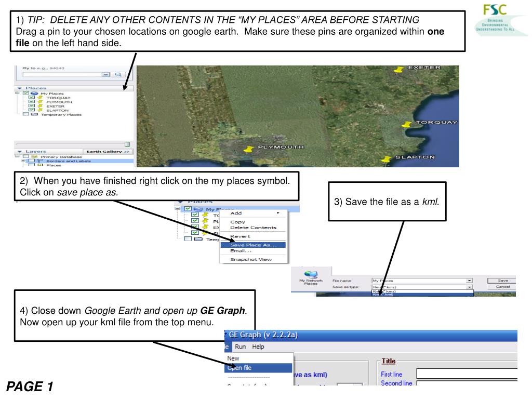Click PLYMOUTH pushpin icon in Places list
This screenshot has height=399, width=532.
(x=40, y=101)
